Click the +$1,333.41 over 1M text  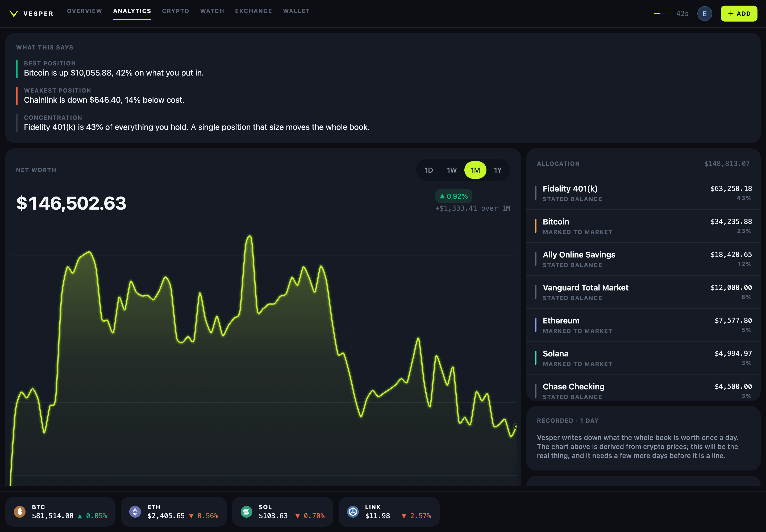pyautogui.click(x=472, y=208)
